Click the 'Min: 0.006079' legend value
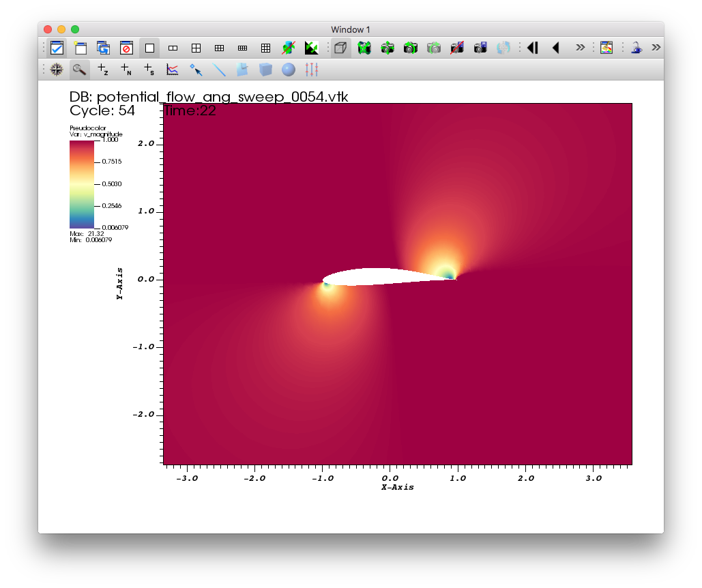This screenshot has height=588, width=702. coord(91,240)
